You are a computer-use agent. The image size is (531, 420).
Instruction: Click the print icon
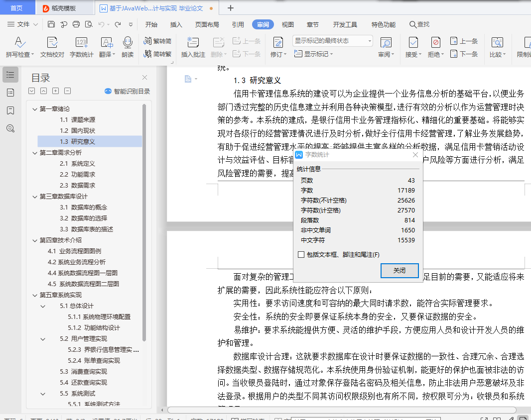pos(76,24)
